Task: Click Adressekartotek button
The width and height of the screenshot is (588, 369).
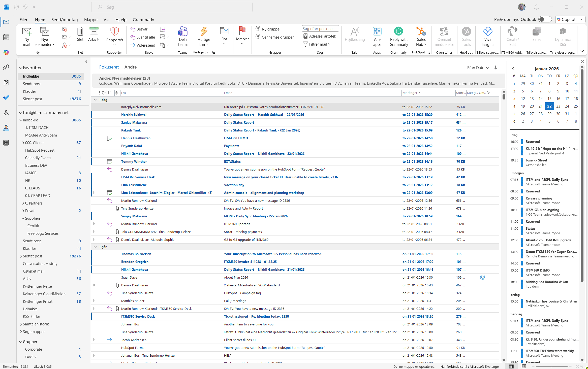Action: coord(320,36)
